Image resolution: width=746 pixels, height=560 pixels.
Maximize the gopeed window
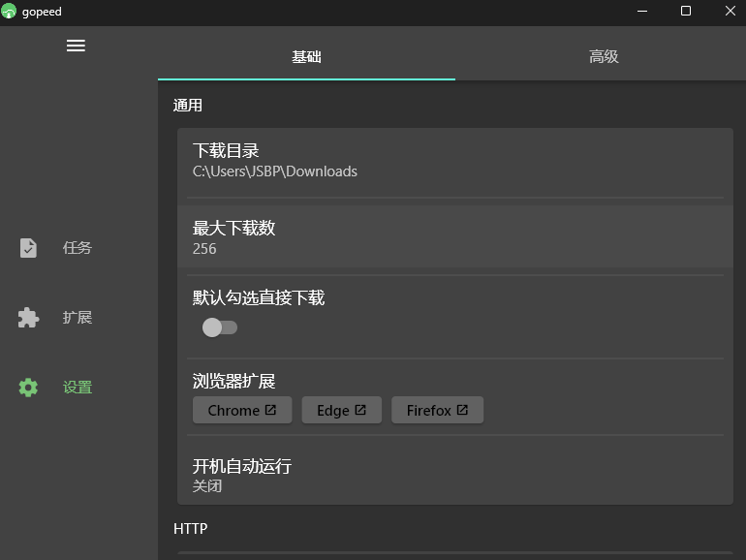[686, 11]
